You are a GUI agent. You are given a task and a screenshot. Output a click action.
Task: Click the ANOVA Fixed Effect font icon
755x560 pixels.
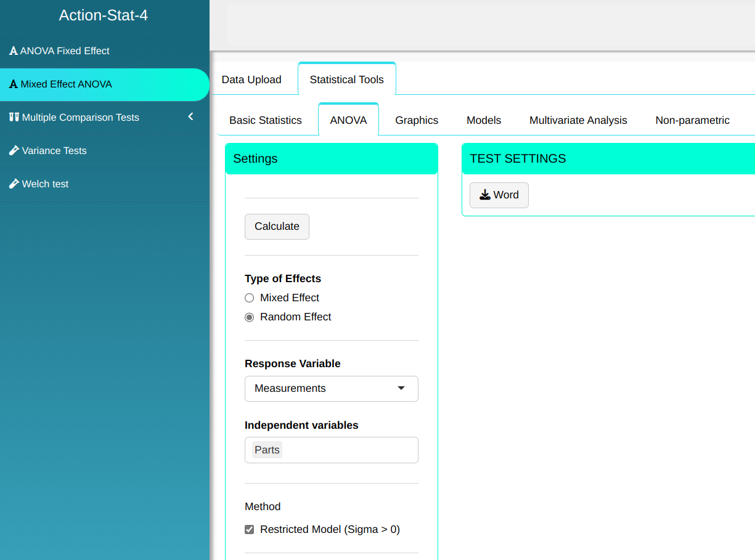14,51
